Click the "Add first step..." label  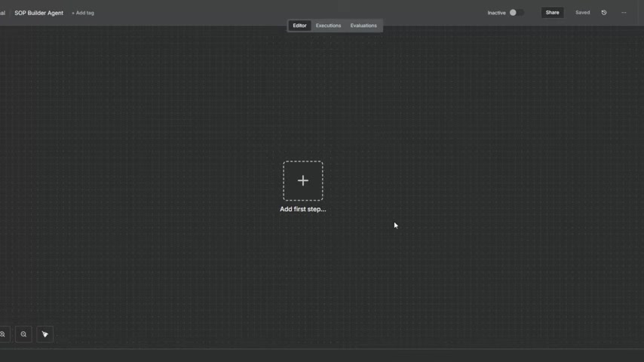tap(302, 209)
